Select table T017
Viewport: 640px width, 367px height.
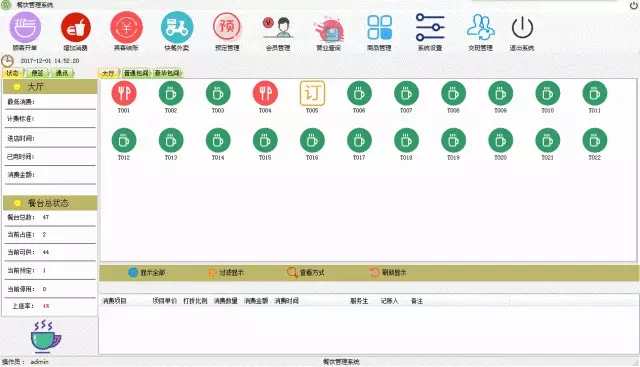click(359, 140)
